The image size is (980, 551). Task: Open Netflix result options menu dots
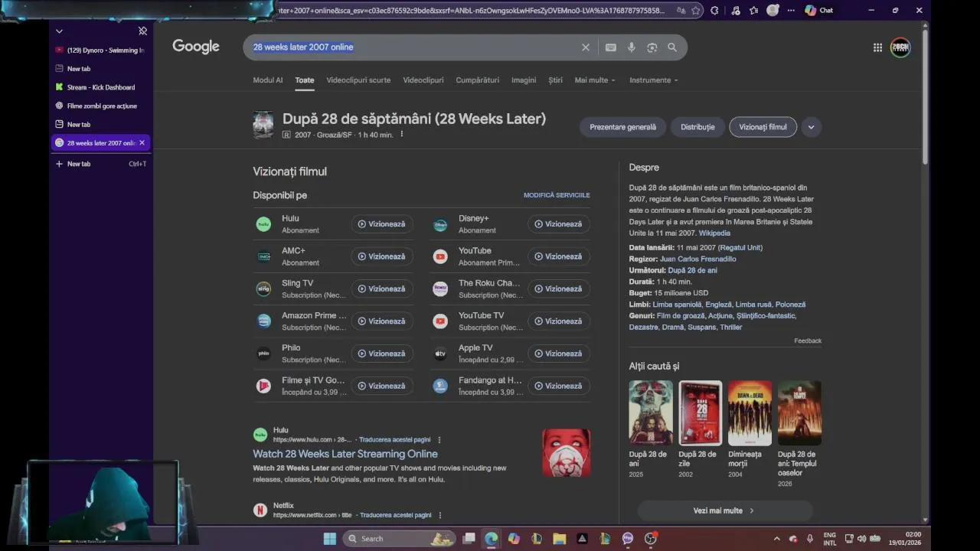click(440, 515)
